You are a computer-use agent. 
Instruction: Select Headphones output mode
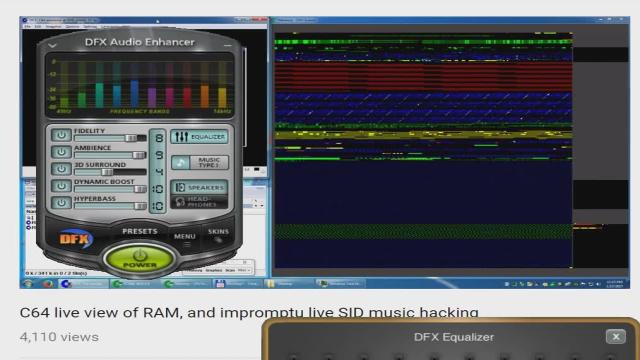tap(199, 202)
